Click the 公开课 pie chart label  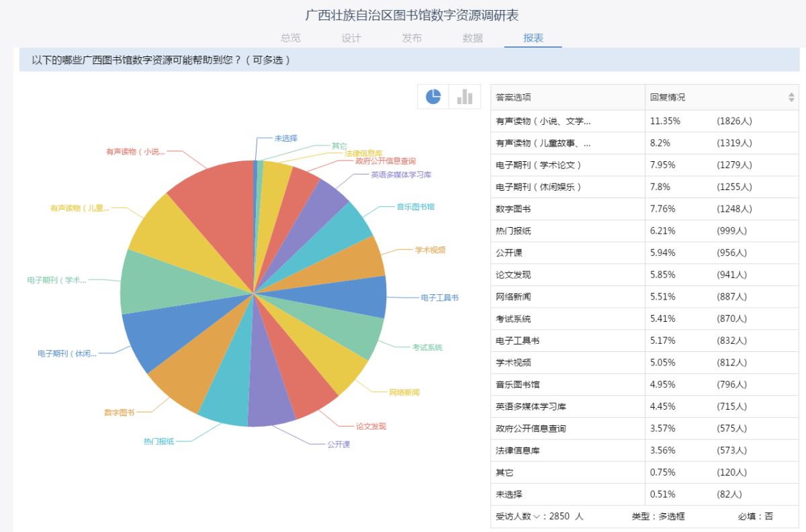coord(339,444)
